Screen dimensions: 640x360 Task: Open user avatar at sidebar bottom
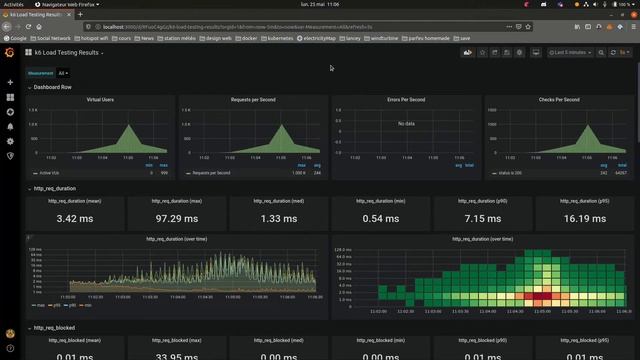(10, 334)
